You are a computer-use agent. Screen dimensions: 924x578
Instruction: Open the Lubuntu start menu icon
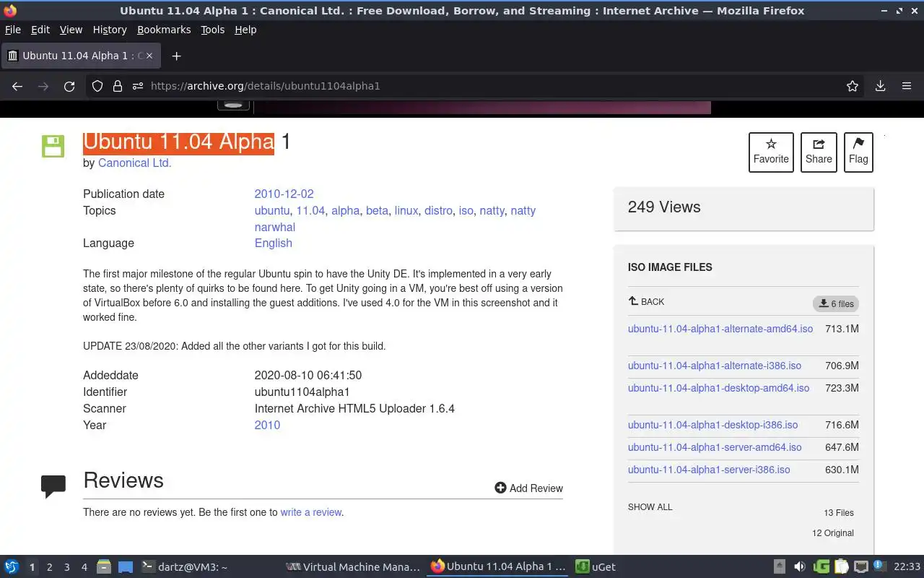(12, 566)
